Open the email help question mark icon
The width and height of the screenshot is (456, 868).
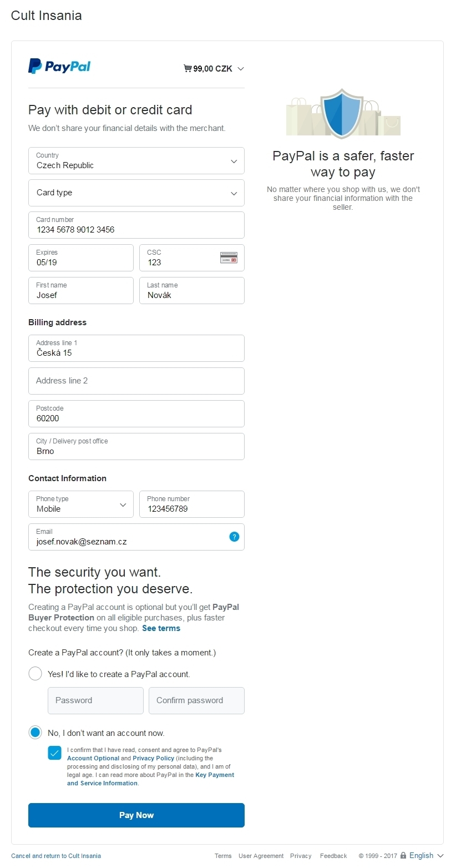[234, 537]
